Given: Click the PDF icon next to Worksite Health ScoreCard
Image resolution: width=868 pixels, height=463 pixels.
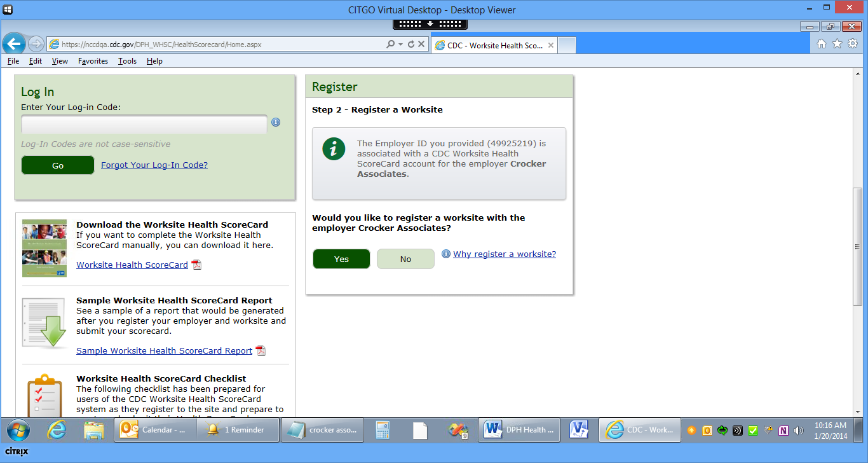Looking at the screenshot, I should (196, 265).
